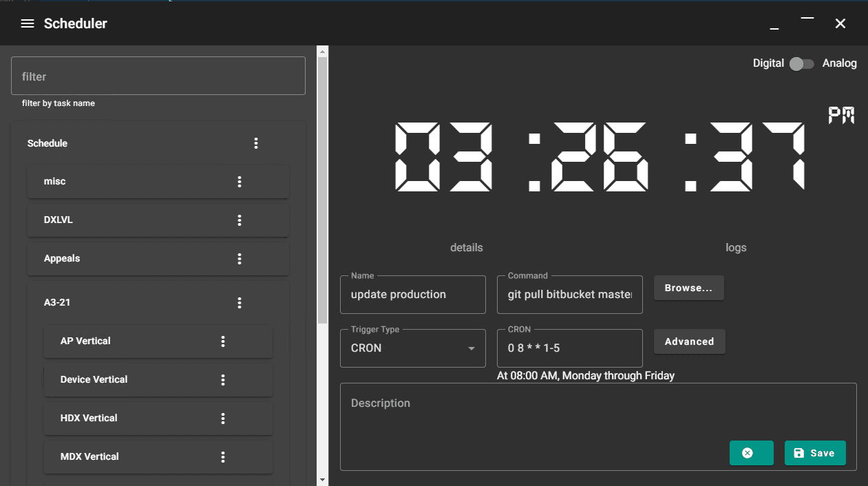The width and height of the screenshot is (868, 486).
Task: Click the DXLVL options kebab icon
Action: tap(240, 220)
